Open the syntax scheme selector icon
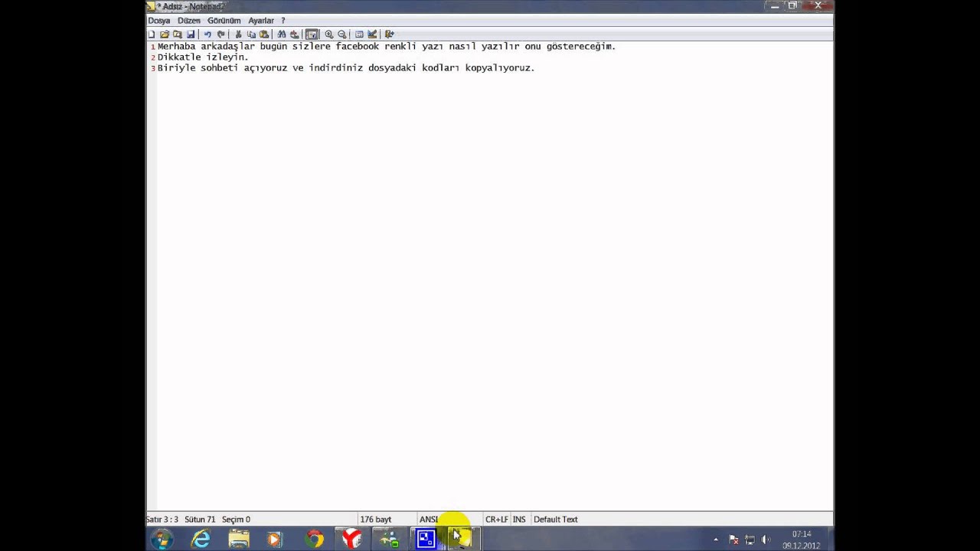 [359, 34]
